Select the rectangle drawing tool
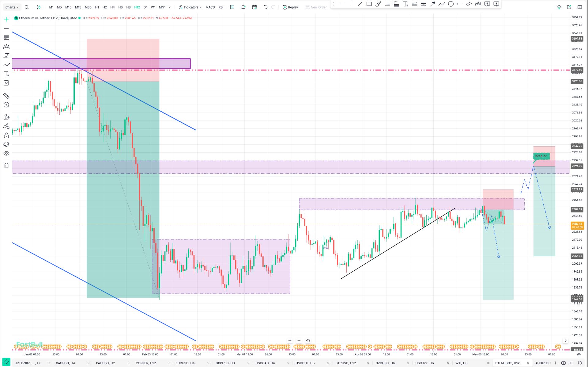 369,4
